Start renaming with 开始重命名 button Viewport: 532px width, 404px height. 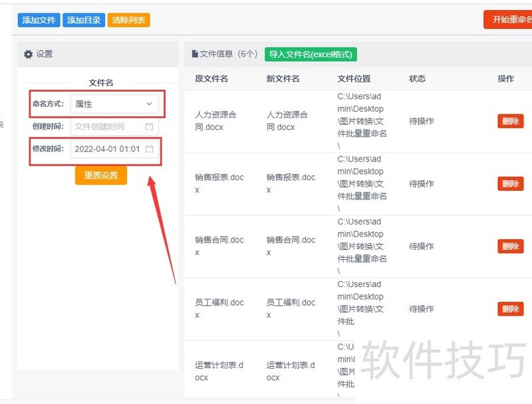[x=509, y=19]
